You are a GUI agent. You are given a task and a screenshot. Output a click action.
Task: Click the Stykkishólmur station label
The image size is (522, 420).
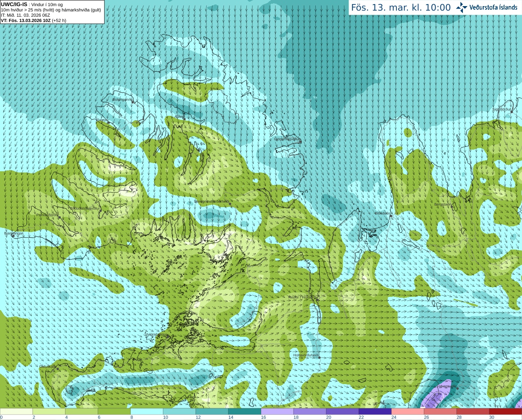156,334
